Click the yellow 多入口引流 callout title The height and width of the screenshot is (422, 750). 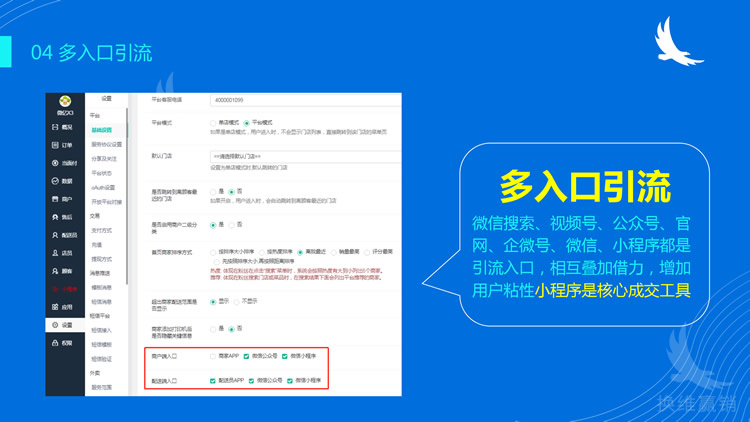tap(585, 187)
